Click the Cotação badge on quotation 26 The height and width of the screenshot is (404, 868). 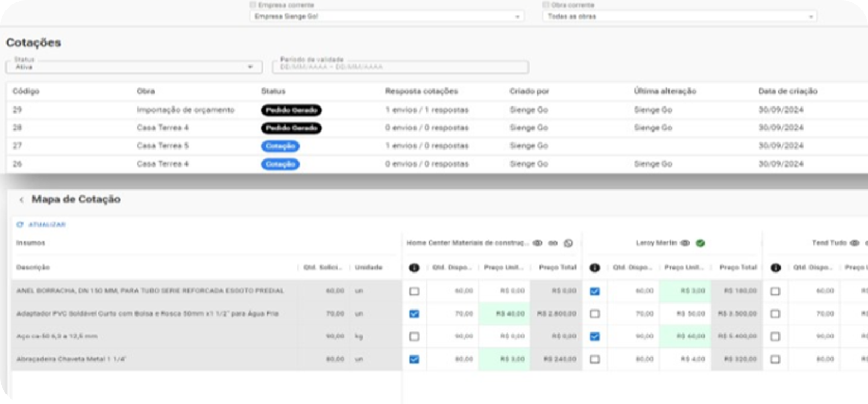(280, 164)
